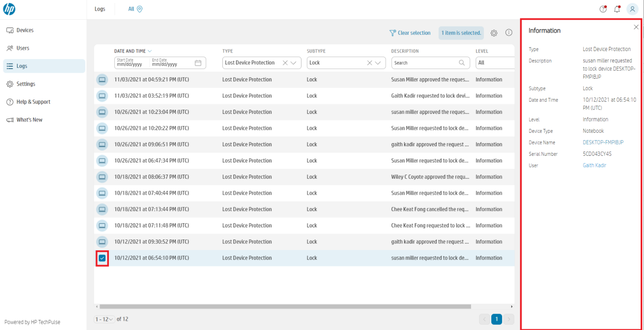Open the 1 - 12 items per page dropdown
Screen dimensions: 644x330
click(104, 319)
